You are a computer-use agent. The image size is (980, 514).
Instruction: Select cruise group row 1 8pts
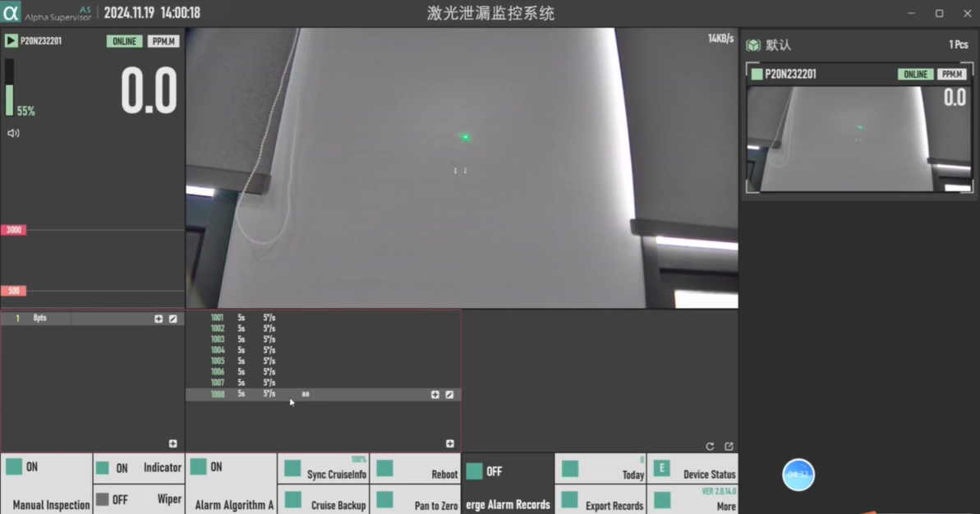[92, 319]
